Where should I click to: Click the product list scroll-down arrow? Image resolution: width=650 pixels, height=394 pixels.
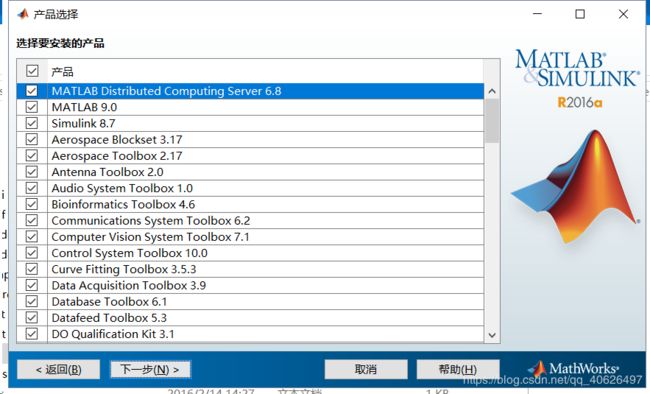492,335
